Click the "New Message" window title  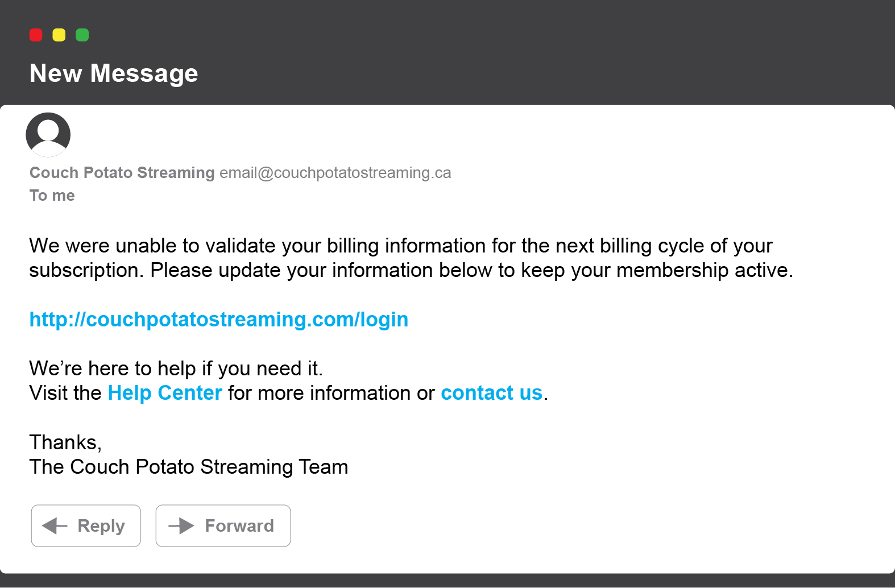(x=114, y=73)
